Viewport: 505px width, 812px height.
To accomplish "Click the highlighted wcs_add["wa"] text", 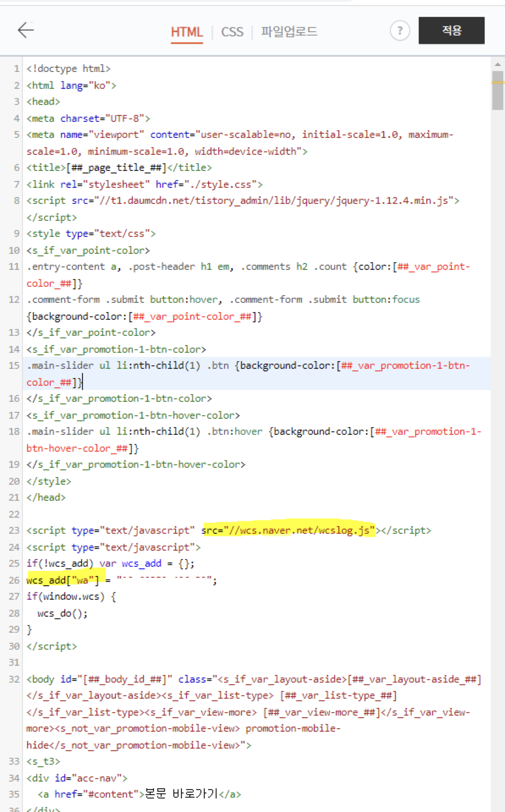I will click(63, 580).
